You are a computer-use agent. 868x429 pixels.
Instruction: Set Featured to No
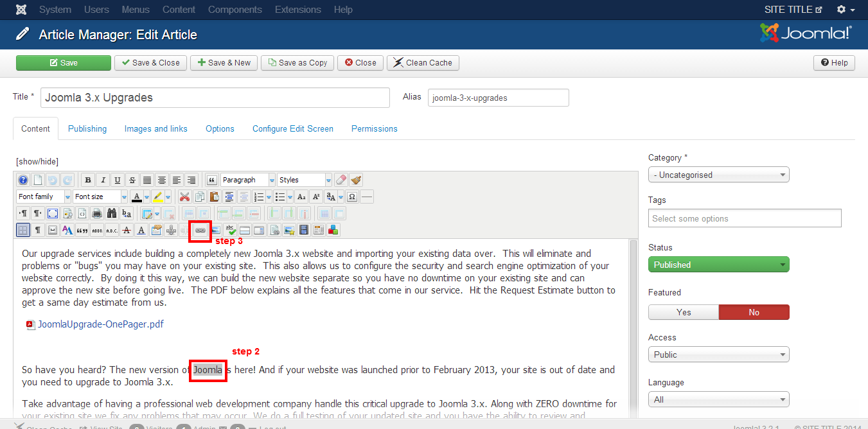(x=754, y=312)
